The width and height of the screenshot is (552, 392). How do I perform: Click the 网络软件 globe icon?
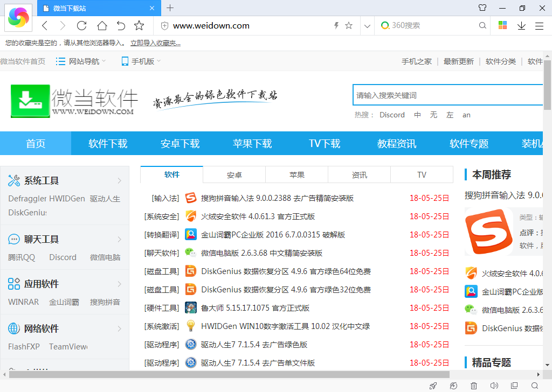click(x=14, y=328)
